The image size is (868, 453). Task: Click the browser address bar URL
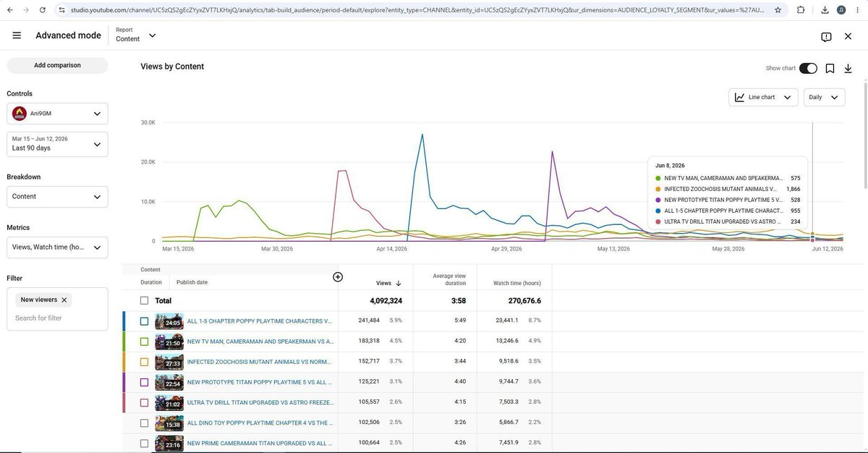tap(418, 10)
